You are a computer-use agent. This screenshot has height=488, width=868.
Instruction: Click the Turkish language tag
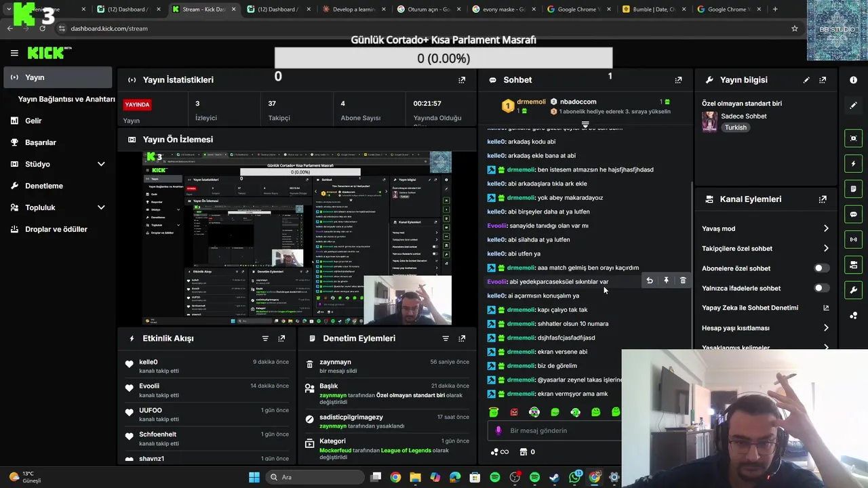(735, 127)
